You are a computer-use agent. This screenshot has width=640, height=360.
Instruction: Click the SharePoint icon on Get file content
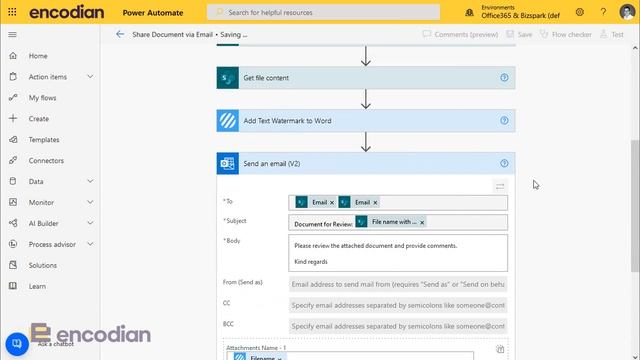tap(228, 78)
